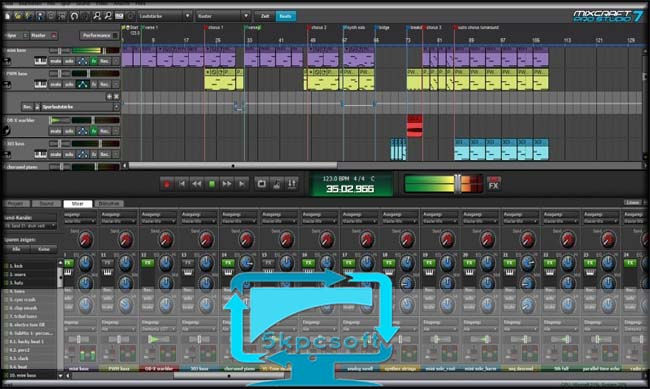Image resolution: width=650 pixels, height=389 pixels.
Task: Open the Send-Kanäle dropdown in mixer
Action: tap(31, 226)
